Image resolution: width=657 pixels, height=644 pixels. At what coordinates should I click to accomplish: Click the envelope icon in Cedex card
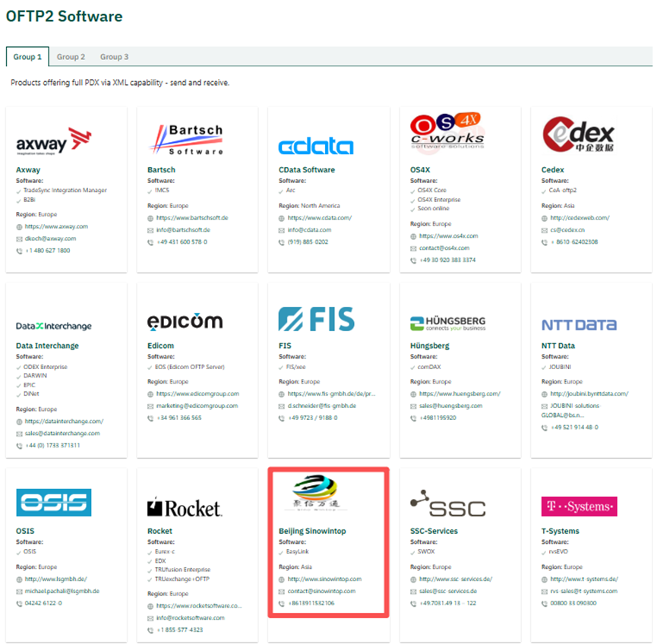coord(545,230)
